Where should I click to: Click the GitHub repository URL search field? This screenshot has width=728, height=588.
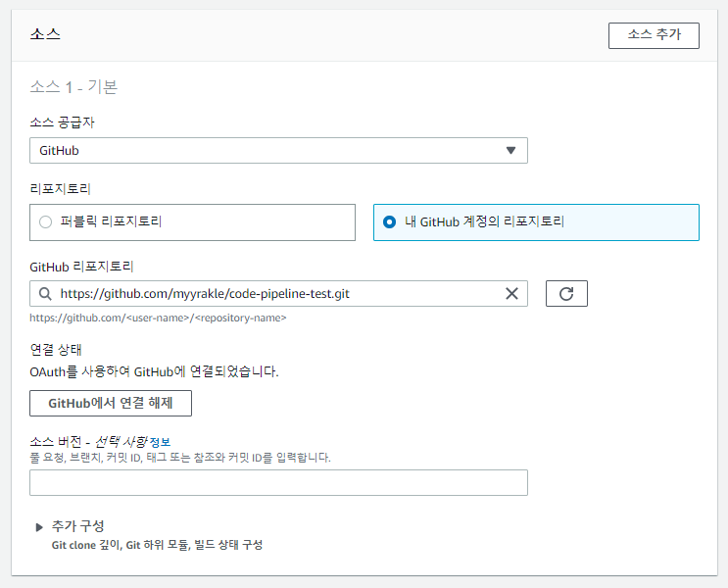[x=278, y=294]
